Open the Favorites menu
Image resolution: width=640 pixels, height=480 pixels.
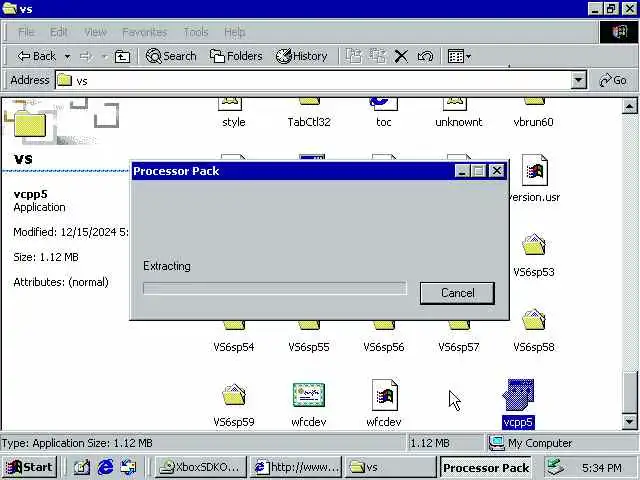pyautogui.click(x=145, y=32)
